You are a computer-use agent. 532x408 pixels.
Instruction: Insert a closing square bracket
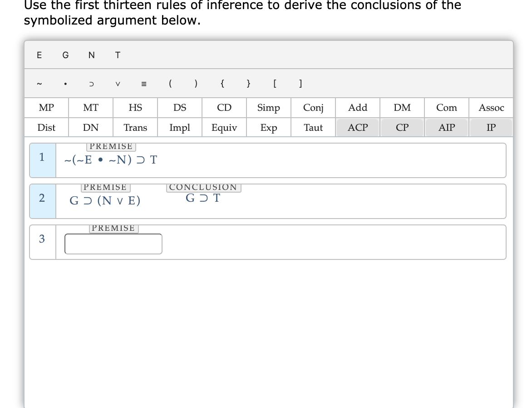coord(300,84)
